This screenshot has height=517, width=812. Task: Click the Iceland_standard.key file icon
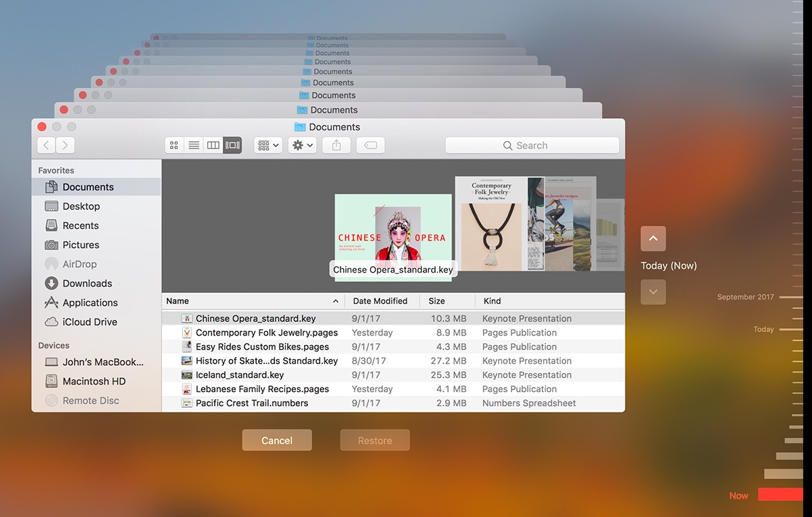coord(187,375)
